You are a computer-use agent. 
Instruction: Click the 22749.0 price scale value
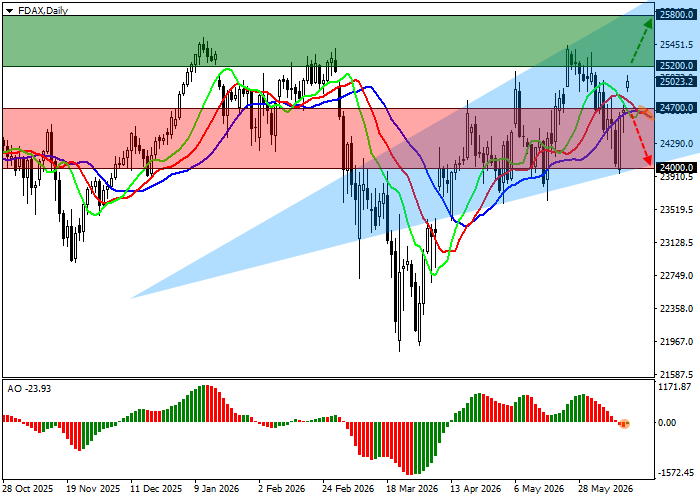click(676, 276)
